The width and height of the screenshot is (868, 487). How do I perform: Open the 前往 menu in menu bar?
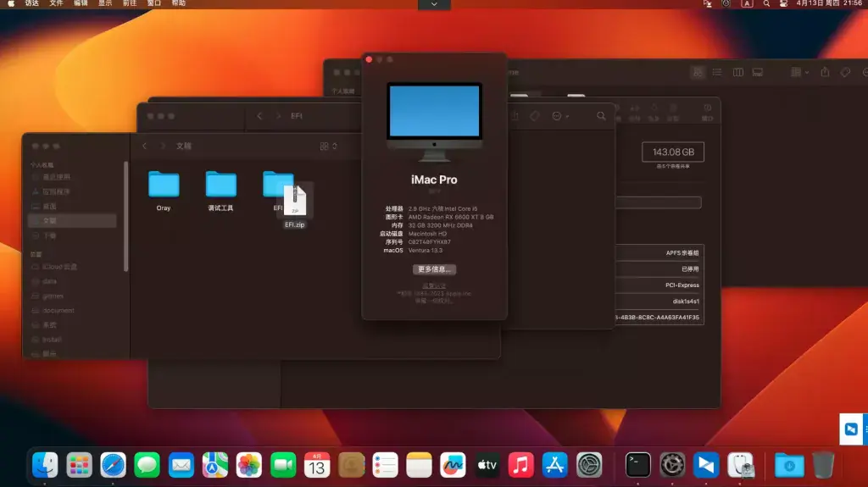(x=130, y=3)
